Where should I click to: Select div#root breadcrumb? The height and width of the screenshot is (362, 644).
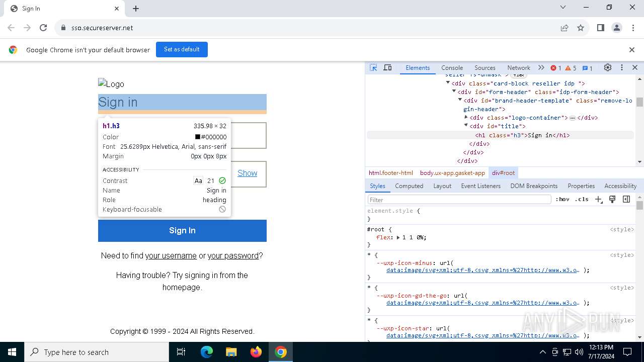[503, 173]
